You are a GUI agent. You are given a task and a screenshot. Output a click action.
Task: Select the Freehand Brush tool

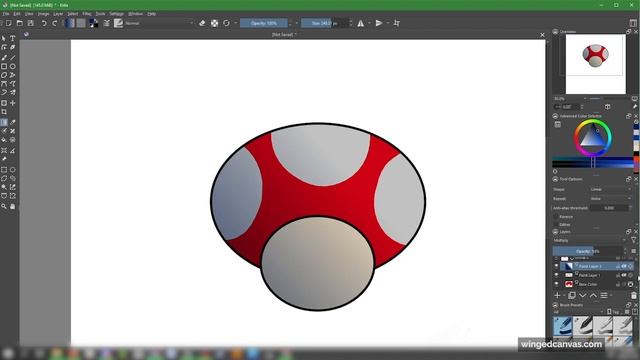(4, 58)
